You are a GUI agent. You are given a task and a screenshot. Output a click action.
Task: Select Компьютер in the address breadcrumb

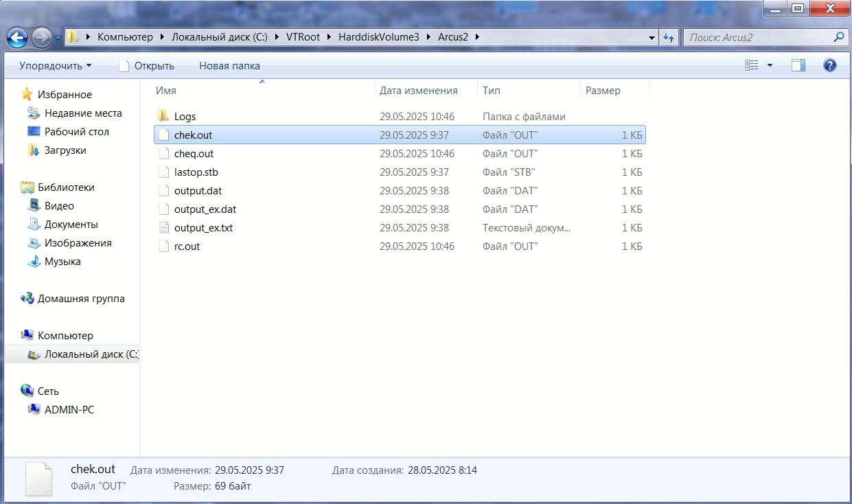point(126,37)
